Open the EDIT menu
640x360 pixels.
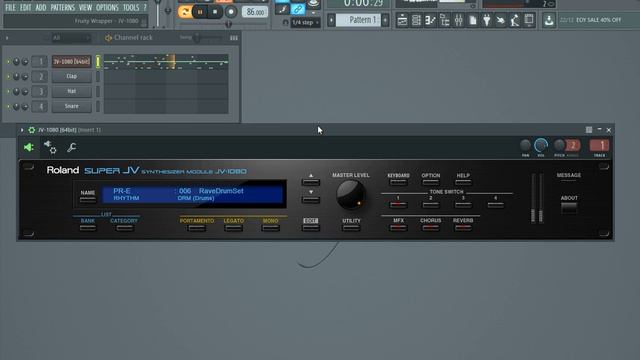(25, 7)
